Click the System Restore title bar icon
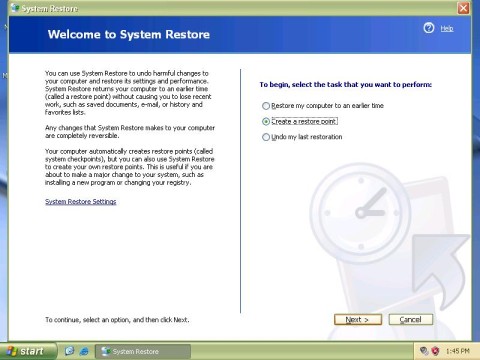Viewport: 480px width, 360px height. pyautogui.click(x=15, y=8)
